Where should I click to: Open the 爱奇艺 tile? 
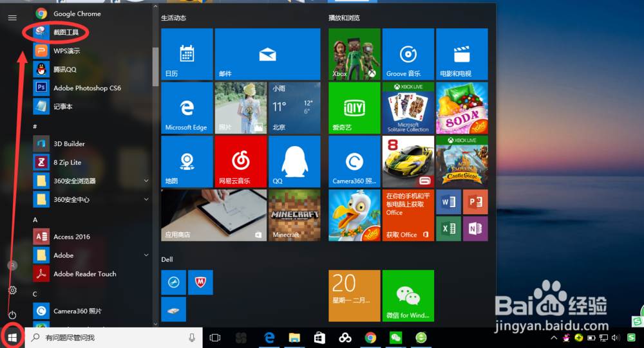[x=354, y=108]
